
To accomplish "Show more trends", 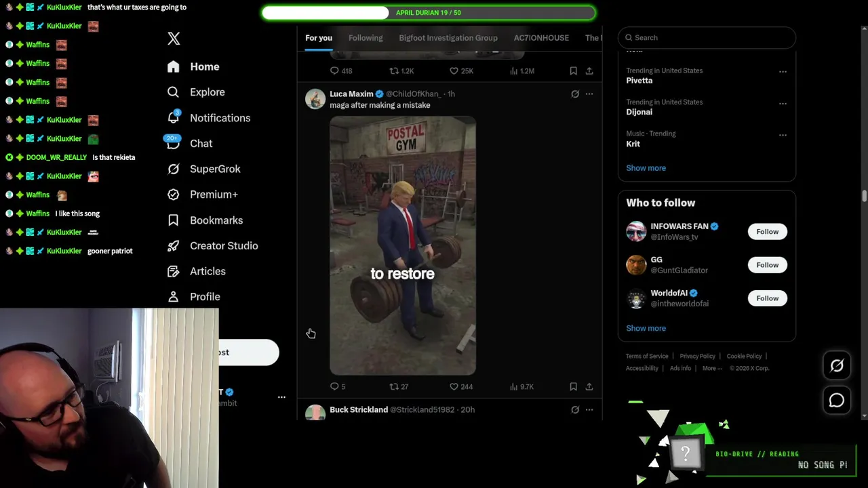I will (x=646, y=168).
